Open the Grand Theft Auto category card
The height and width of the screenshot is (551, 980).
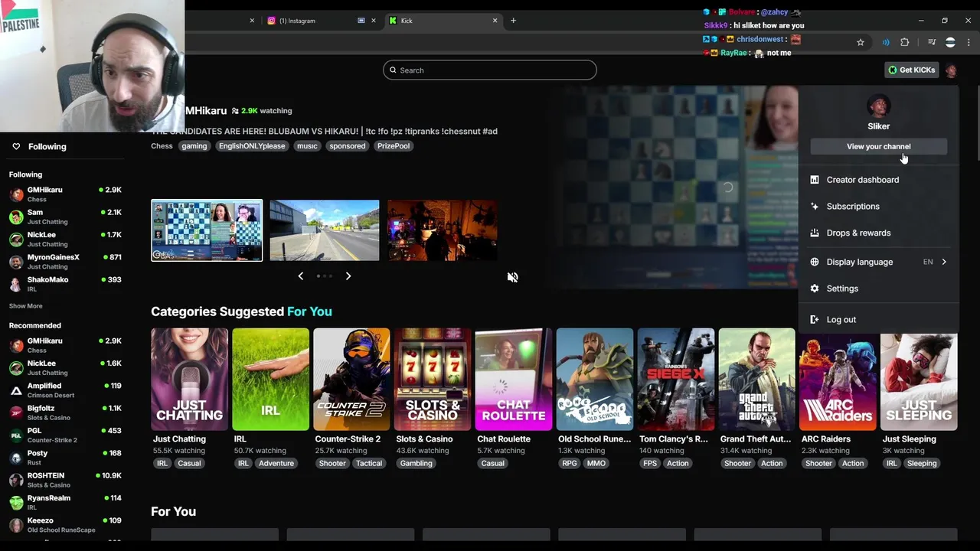[757, 380]
